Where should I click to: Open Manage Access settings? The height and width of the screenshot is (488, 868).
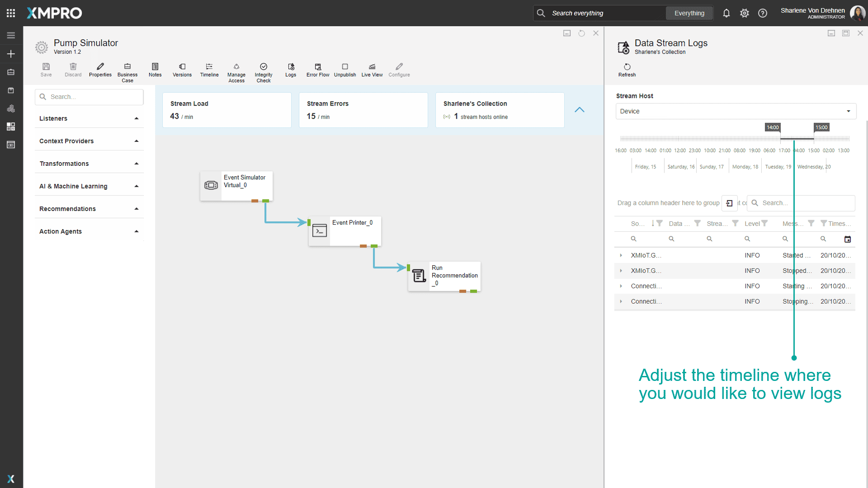tap(236, 70)
